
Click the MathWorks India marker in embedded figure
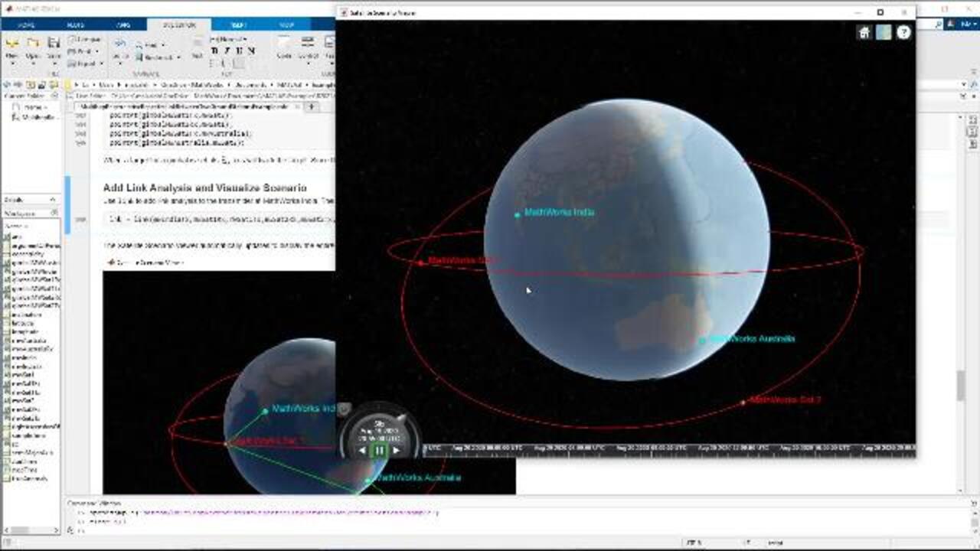(x=265, y=411)
